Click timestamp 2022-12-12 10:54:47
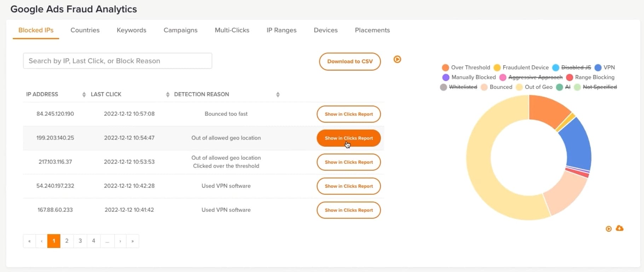The width and height of the screenshot is (644, 272). (x=129, y=138)
